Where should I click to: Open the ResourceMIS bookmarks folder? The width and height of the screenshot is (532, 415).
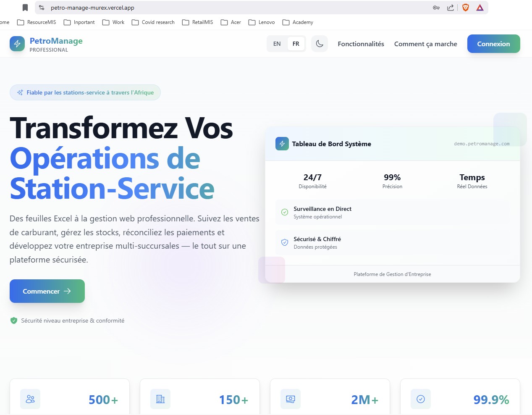pyautogui.click(x=37, y=22)
